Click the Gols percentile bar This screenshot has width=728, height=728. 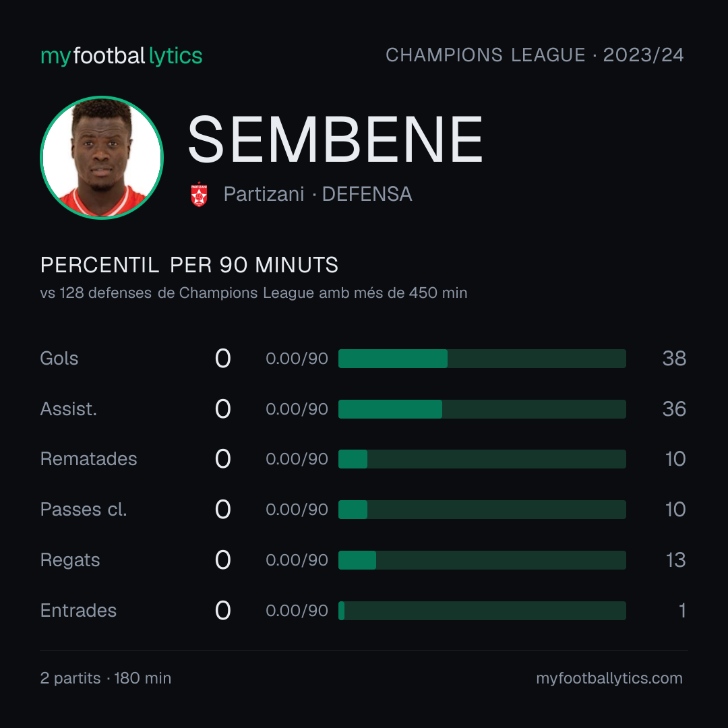coord(482,359)
